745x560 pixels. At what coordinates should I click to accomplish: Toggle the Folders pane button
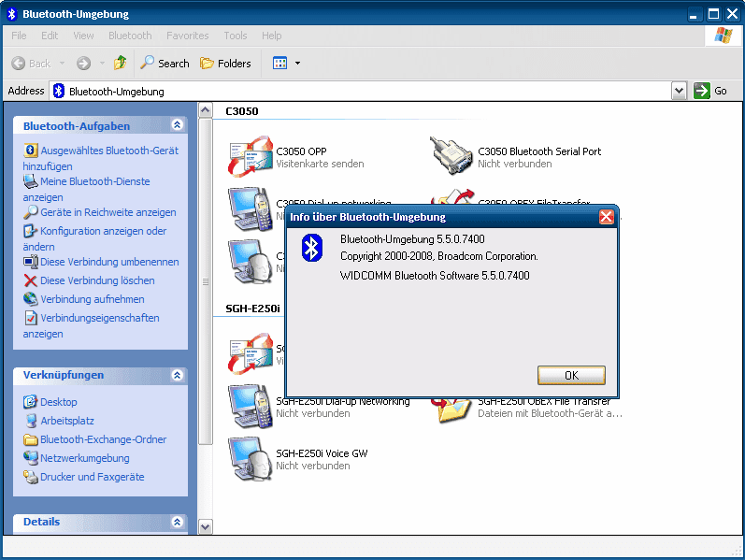click(x=225, y=64)
